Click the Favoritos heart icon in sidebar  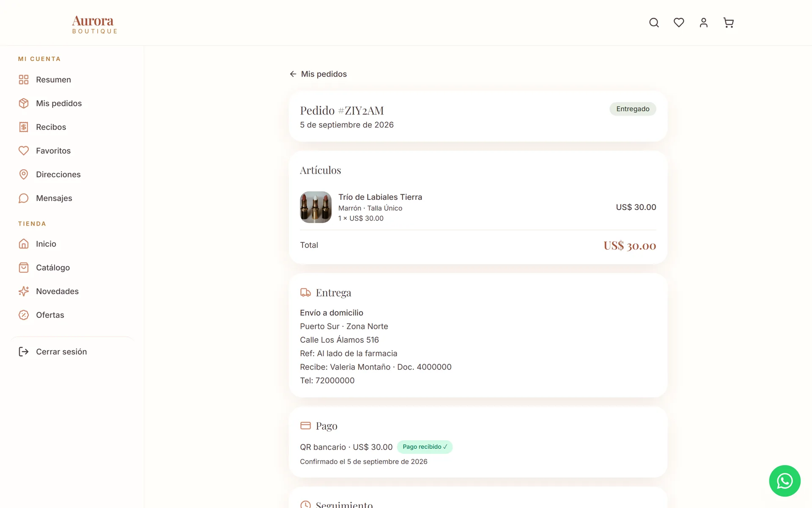coord(24,151)
